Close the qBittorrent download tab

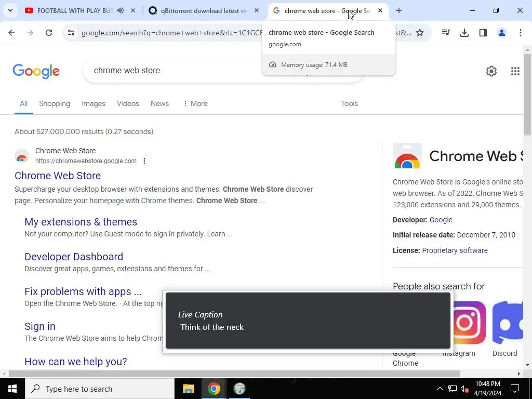(257, 10)
